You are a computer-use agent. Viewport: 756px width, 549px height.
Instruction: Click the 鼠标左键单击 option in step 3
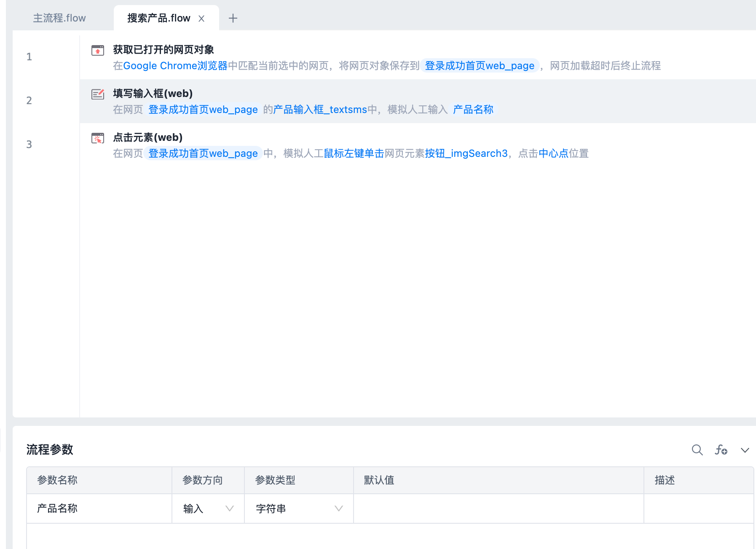(354, 153)
